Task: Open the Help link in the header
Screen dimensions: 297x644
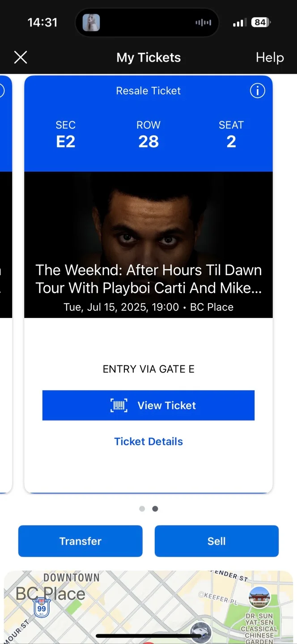Action: pos(270,57)
